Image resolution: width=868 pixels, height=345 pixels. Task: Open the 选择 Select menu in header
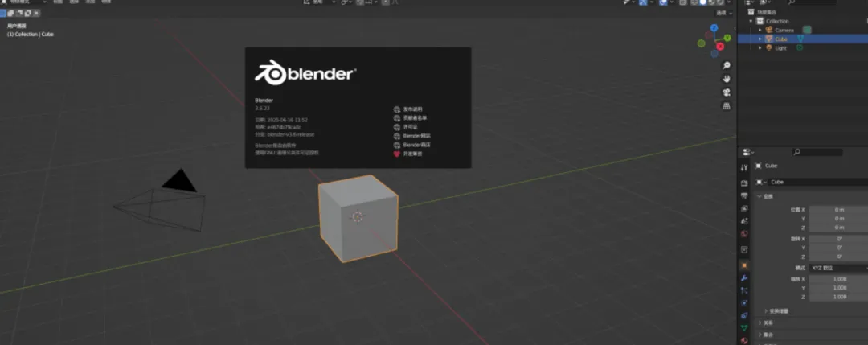74,2
